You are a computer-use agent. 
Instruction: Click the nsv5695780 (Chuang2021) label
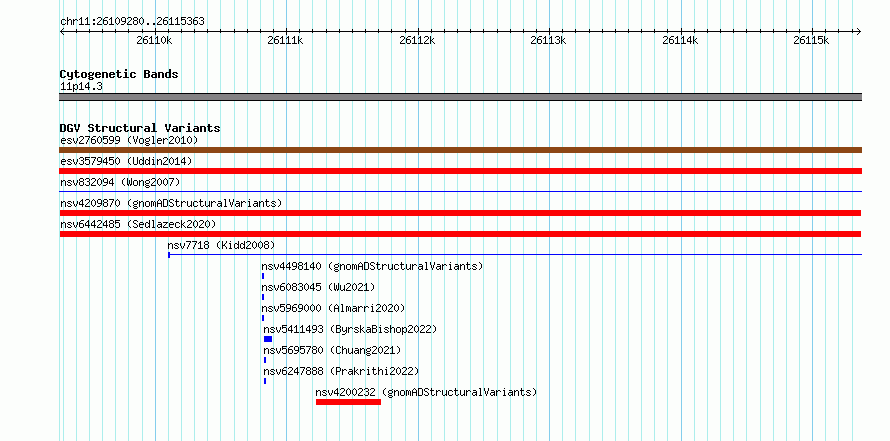pos(332,350)
